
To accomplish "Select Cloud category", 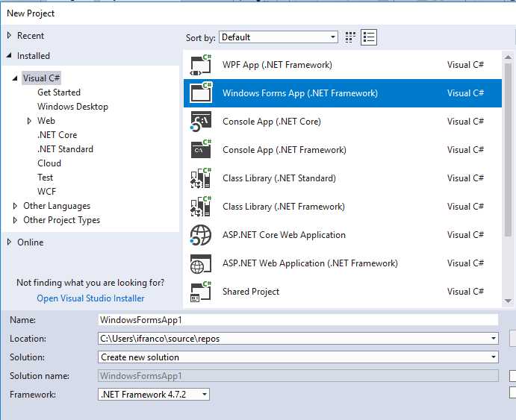I will (x=49, y=163).
